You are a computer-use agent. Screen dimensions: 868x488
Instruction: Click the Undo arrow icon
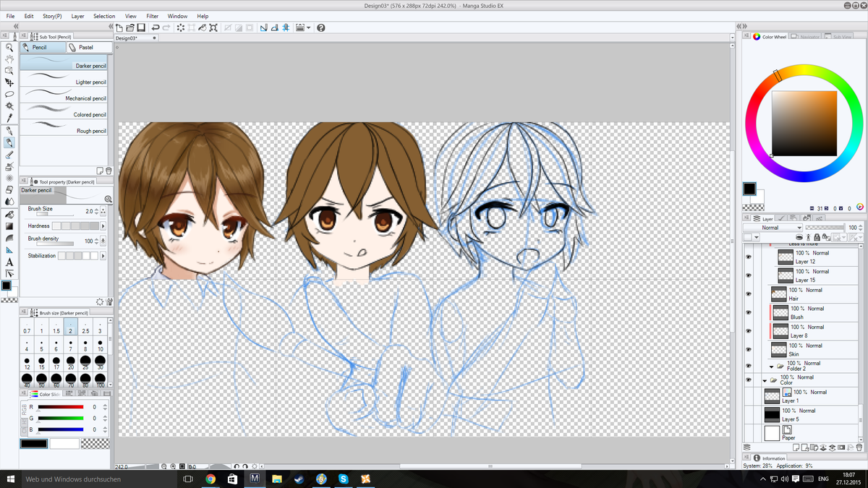156,27
